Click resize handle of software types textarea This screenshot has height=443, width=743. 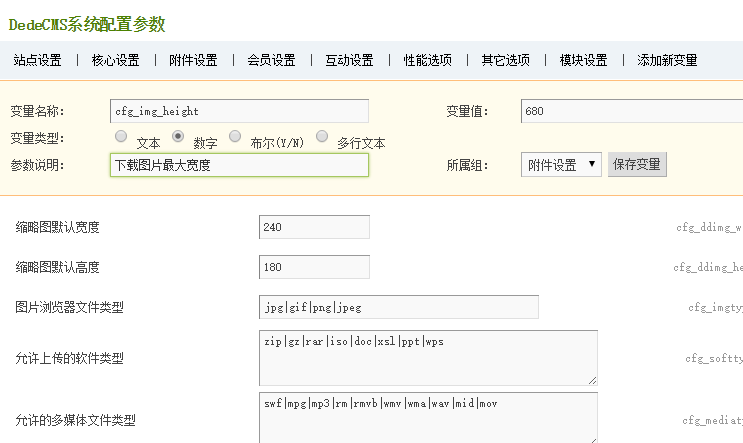[x=592, y=380]
